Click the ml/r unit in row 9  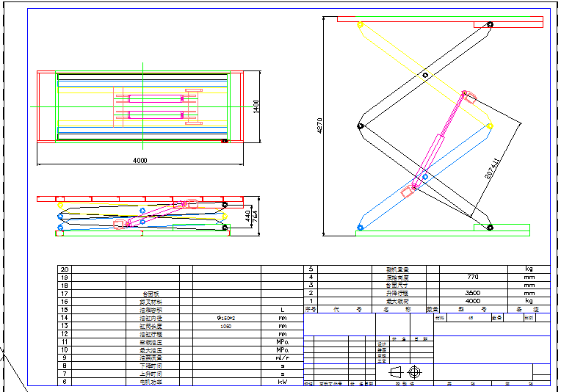point(283,357)
